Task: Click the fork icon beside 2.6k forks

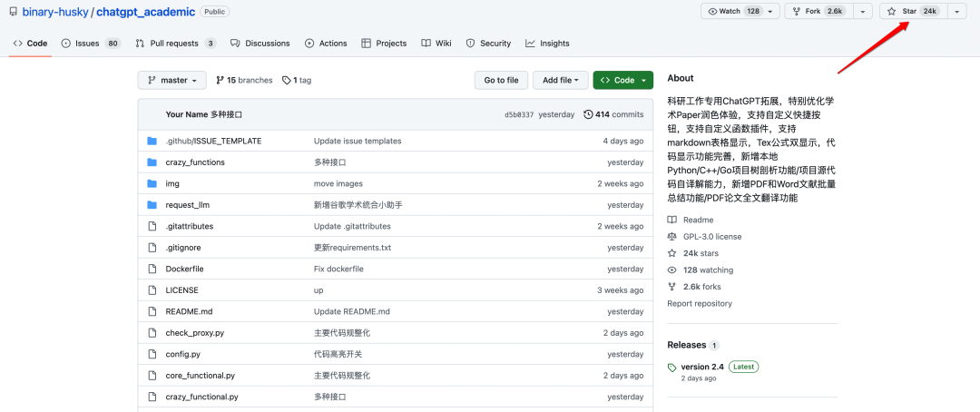Action: pyautogui.click(x=671, y=287)
